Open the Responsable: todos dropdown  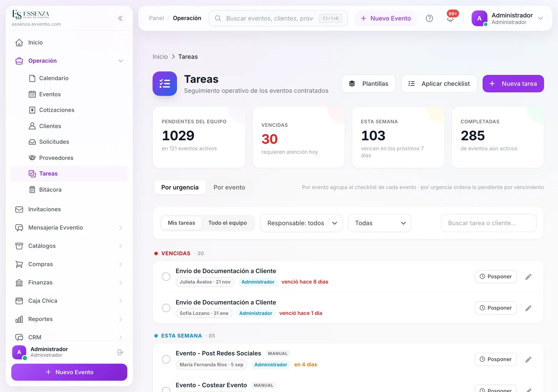coord(301,223)
